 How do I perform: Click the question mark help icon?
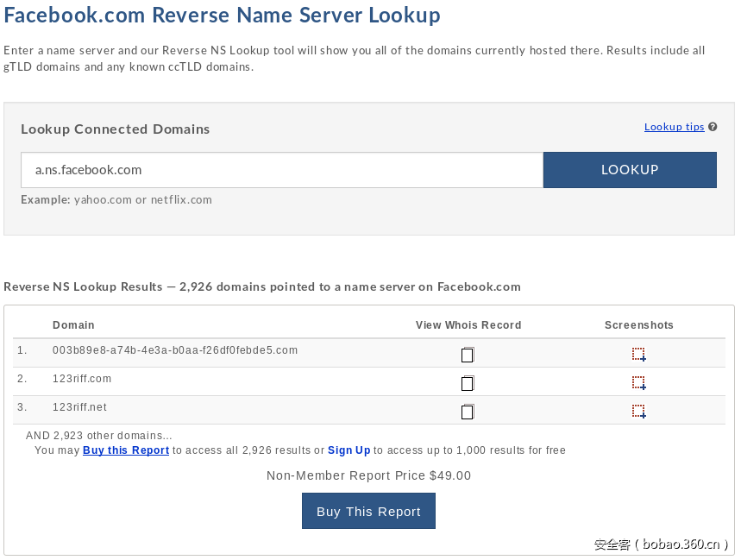click(x=713, y=126)
